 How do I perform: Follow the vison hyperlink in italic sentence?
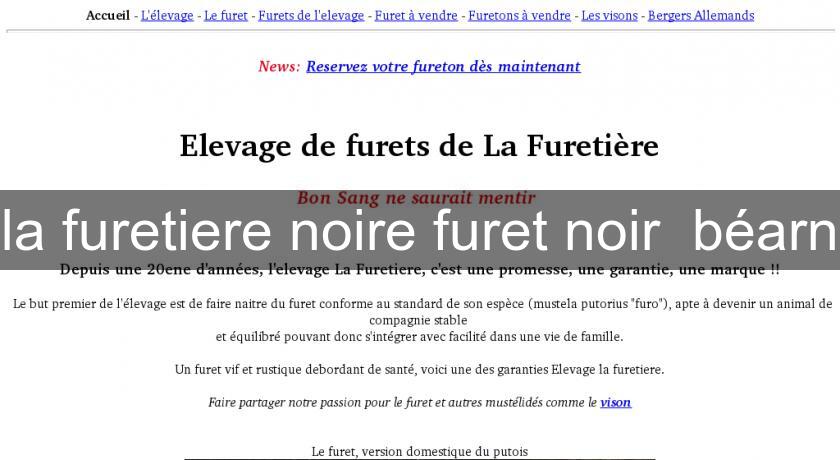click(615, 402)
